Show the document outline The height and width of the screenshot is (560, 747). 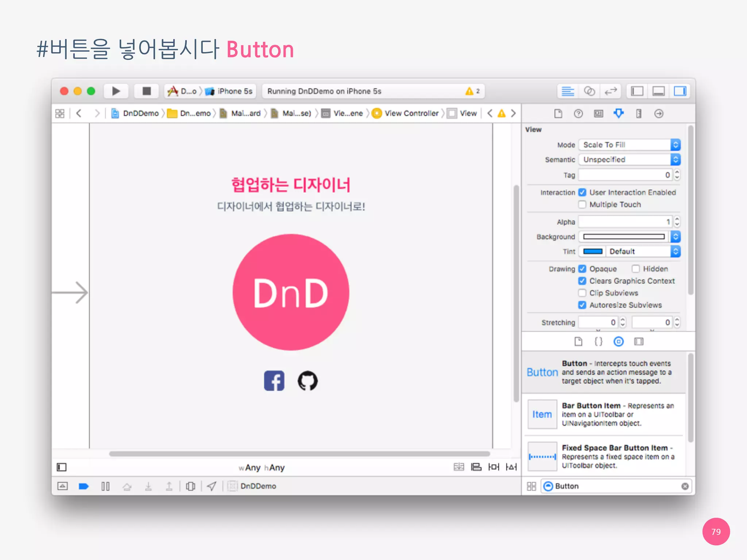(x=62, y=467)
